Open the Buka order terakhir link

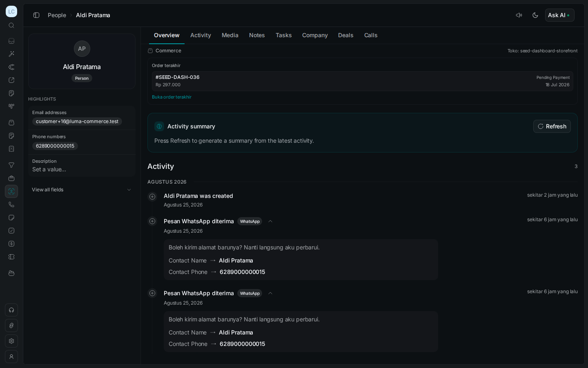coord(171,97)
